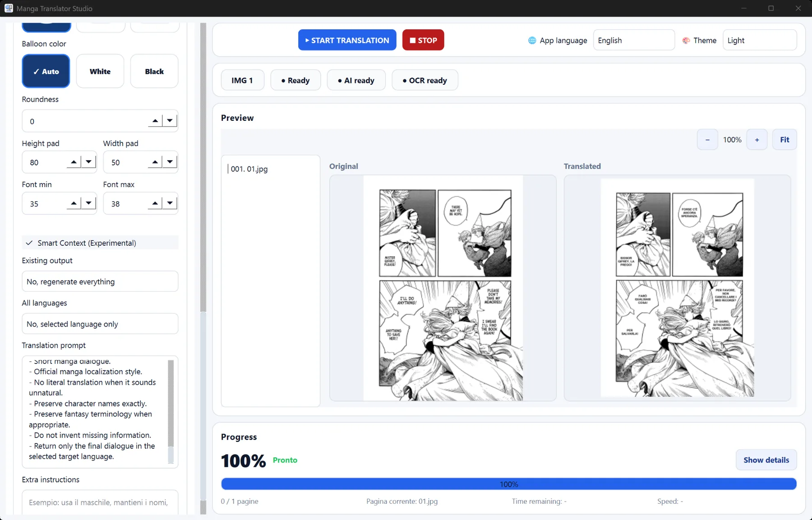
Task: Toggle Smart Context (Experimental) checkbox
Action: click(x=29, y=243)
